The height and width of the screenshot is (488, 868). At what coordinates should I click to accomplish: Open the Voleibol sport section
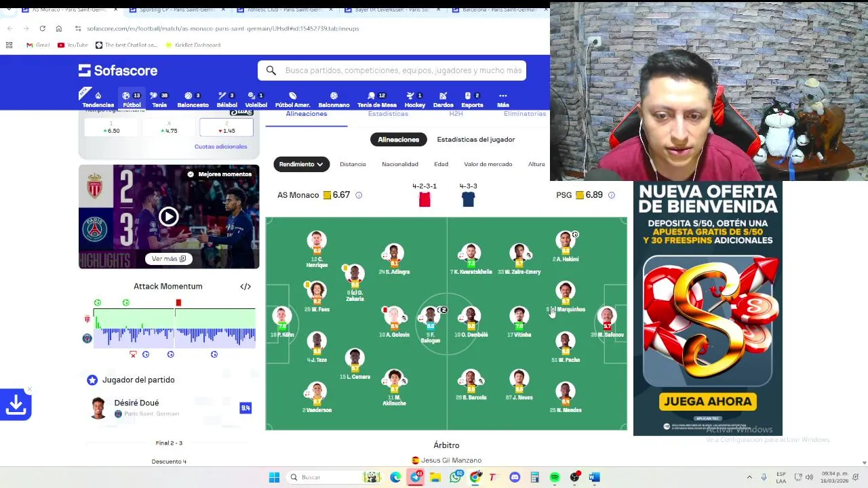[256, 100]
